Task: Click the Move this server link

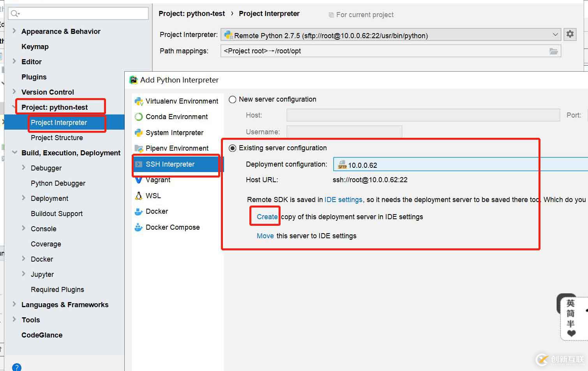Action: click(265, 236)
